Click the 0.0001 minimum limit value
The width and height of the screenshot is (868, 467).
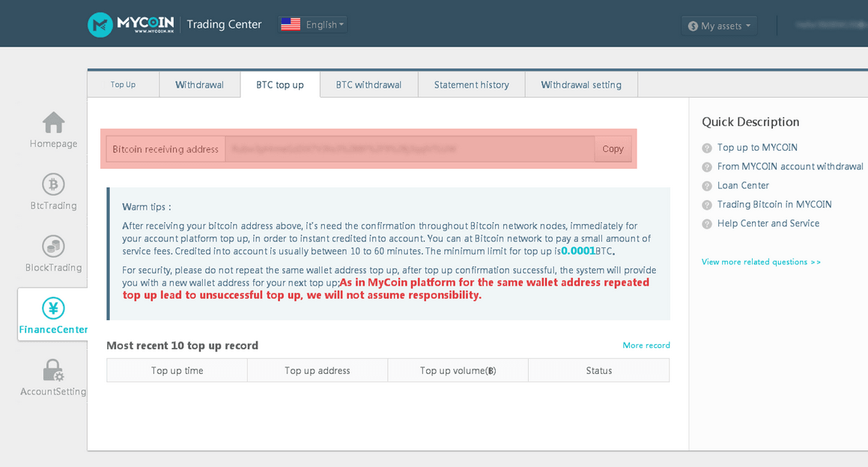(x=578, y=251)
